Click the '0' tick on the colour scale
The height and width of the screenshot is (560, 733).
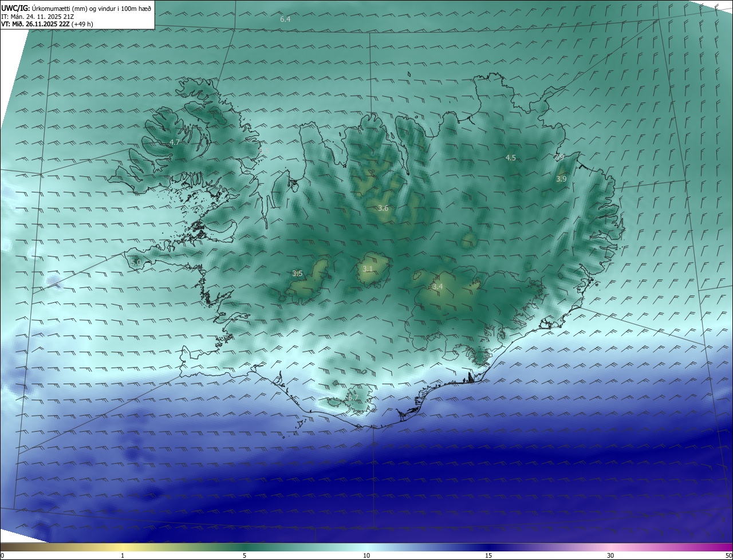(x=2, y=555)
